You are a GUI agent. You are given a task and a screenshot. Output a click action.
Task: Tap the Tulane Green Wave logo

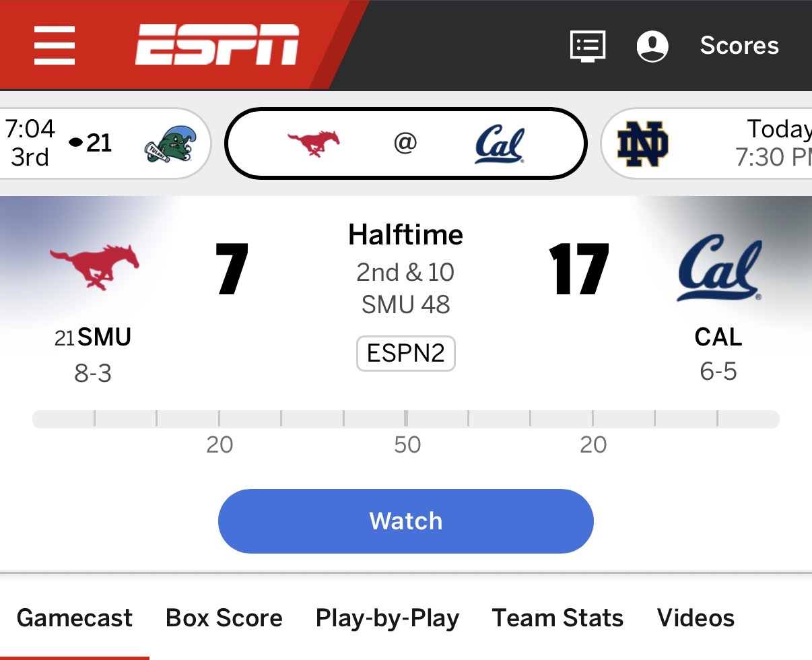click(x=167, y=143)
